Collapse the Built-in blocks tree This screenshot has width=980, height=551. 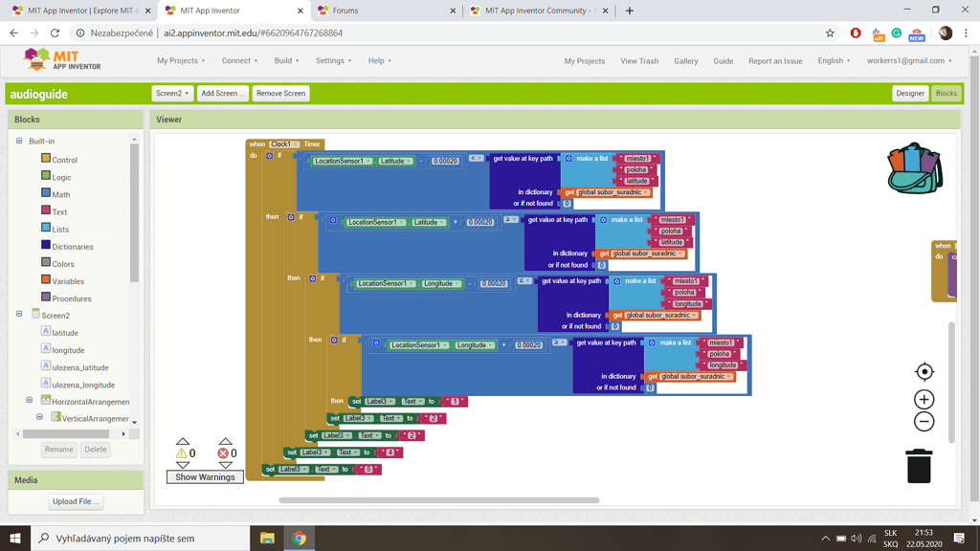19,142
